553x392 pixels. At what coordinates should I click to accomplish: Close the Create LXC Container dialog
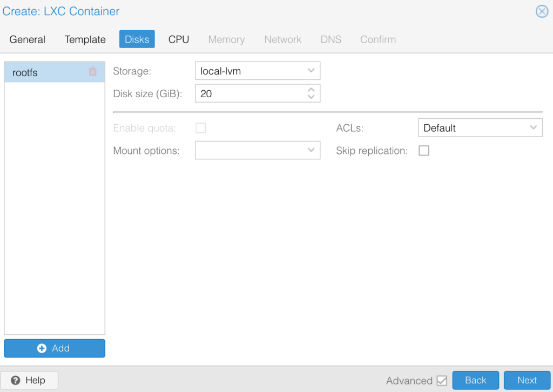pyautogui.click(x=542, y=11)
